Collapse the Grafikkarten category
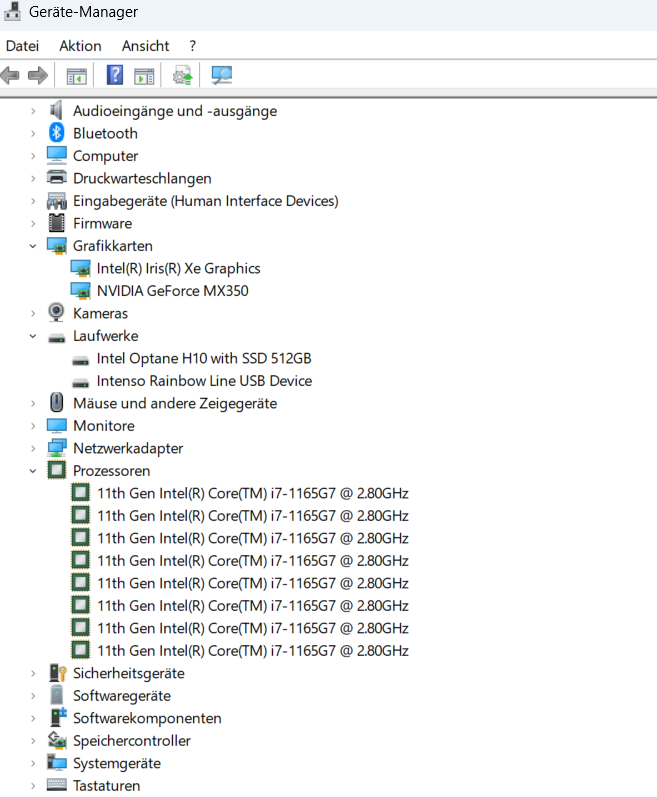 click(33, 246)
